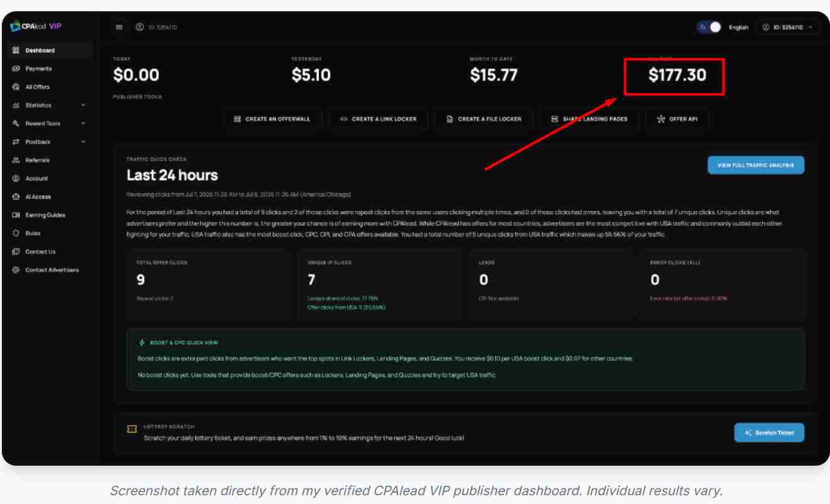This screenshot has height=504, width=830.
Task: Click the Yesterday earnings value $5.10
Action: coord(311,75)
